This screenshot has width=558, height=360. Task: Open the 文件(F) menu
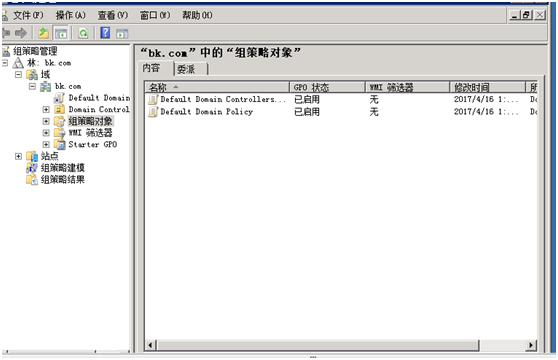pos(28,15)
